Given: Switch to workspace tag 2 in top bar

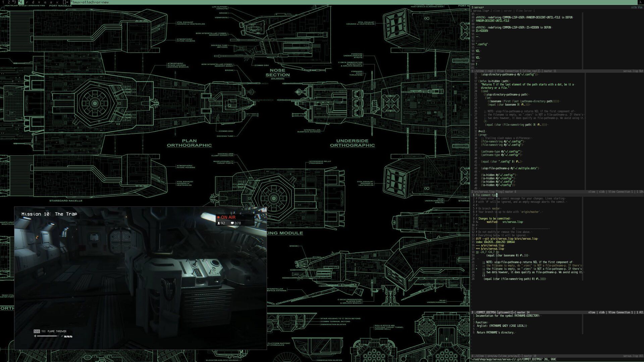Looking at the screenshot, I should pyautogui.click(x=9, y=2).
